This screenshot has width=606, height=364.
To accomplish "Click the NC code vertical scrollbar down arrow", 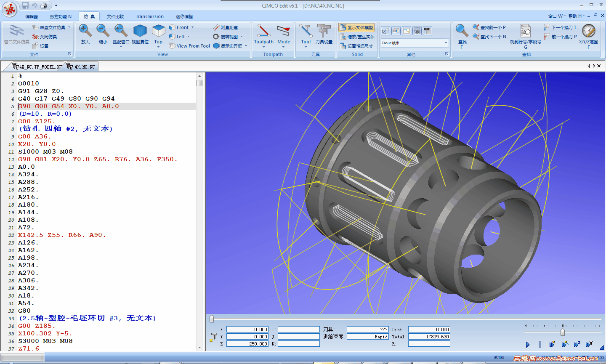I will pyautogui.click(x=199, y=348).
